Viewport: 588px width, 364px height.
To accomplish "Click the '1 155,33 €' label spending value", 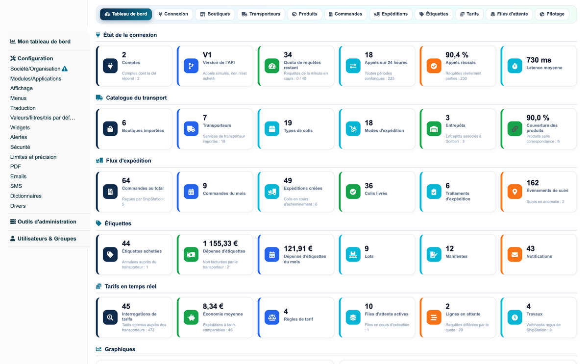I will [x=220, y=243].
